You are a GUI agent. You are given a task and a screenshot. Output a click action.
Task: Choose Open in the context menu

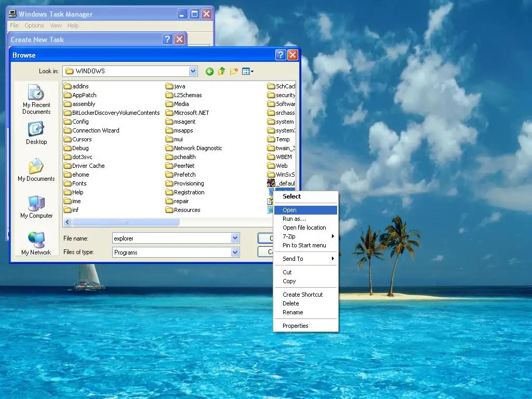point(305,210)
